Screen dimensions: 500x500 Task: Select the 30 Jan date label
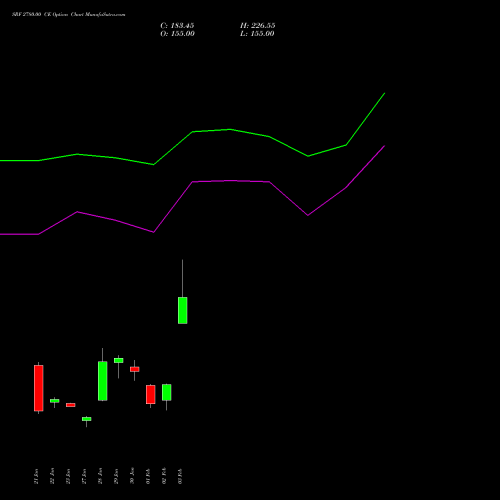point(132,476)
